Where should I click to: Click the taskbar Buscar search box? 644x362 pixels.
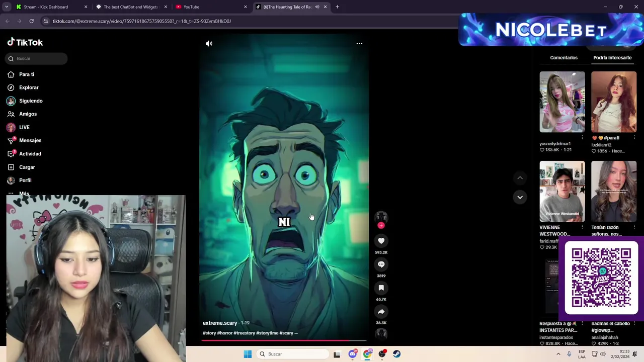tap(293, 354)
